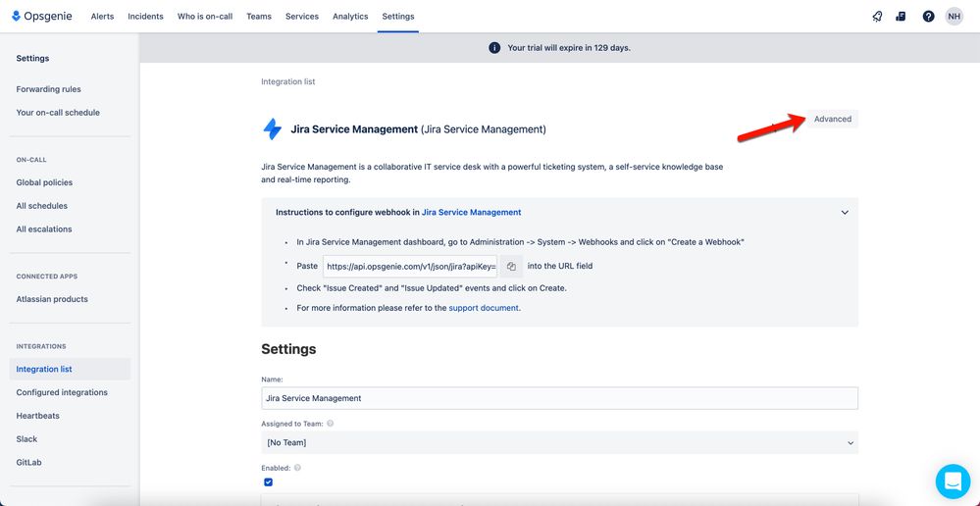This screenshot has height=506, width=980.
Task: Click the trial info icon in banner
Action: point(494,47)
